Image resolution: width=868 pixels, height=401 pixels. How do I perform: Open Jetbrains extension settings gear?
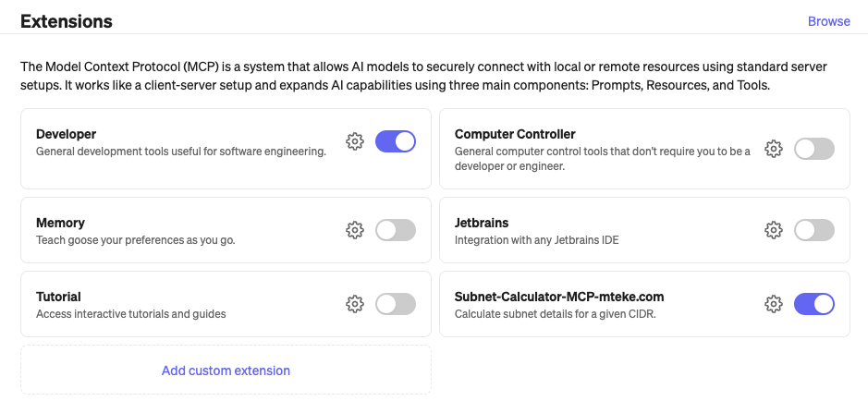pyautogui.click(x=774, y=230)
